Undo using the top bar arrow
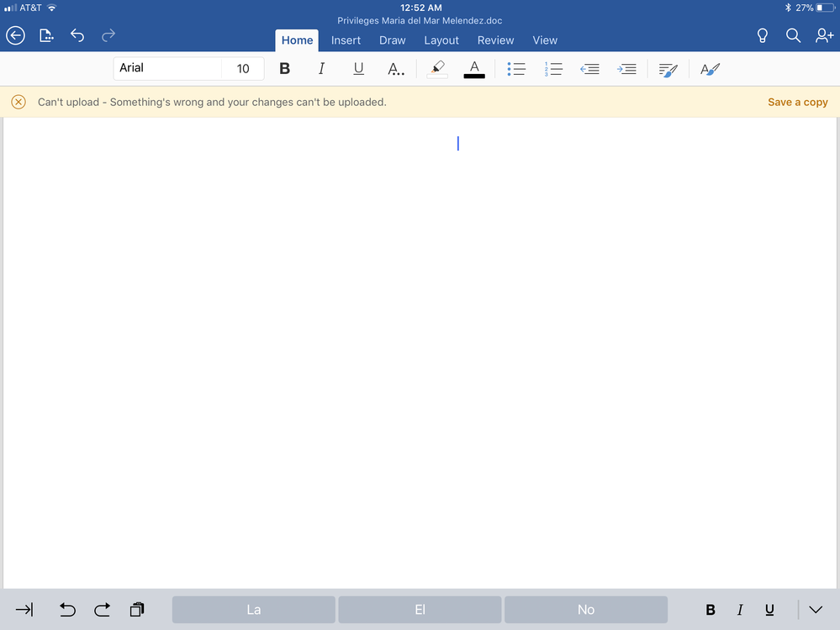This screenshot has width=840, height=630. (77, 35)
